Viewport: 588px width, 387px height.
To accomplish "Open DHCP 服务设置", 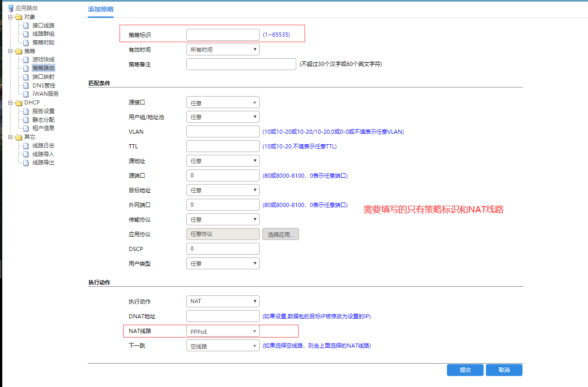I will [x=44, y=111].
